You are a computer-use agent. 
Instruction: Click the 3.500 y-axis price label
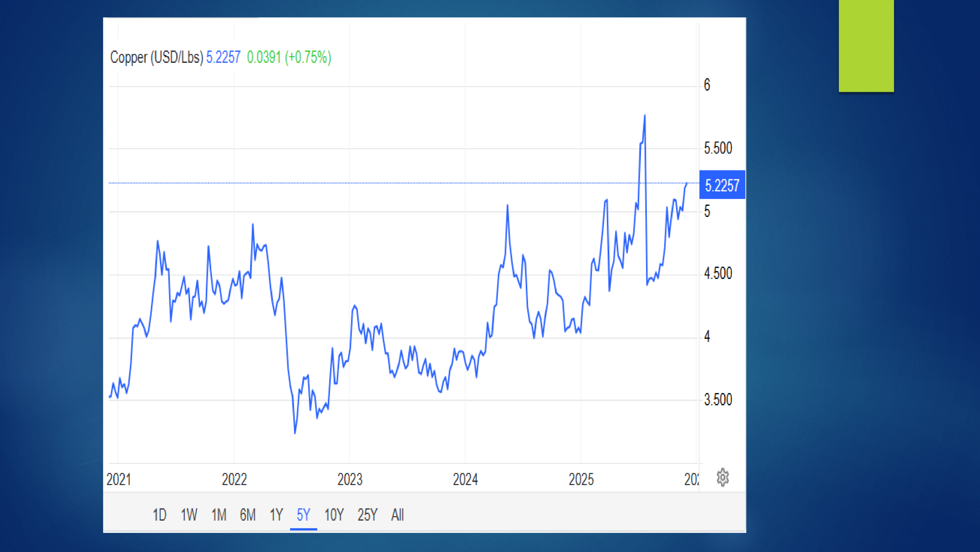718,400
